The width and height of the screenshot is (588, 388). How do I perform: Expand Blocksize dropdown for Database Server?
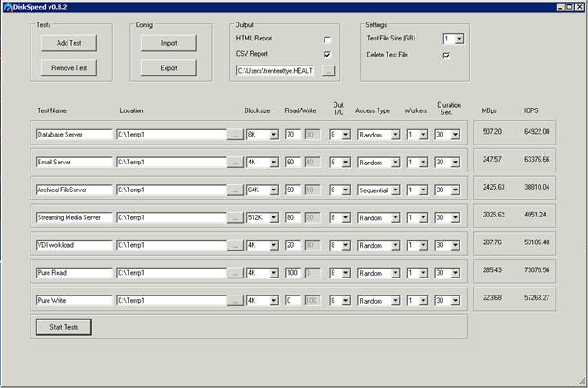click(272, 135)
